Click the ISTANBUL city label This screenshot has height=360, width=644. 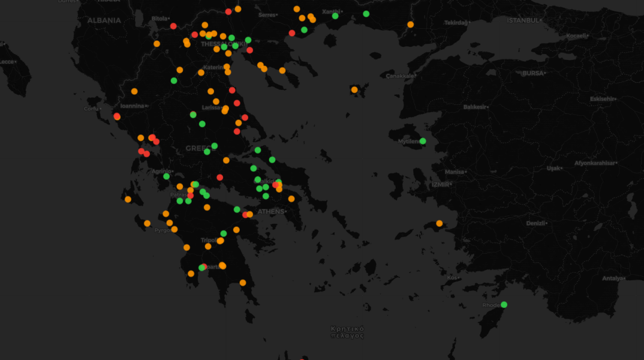pyautogui.click(x=523, y=20)
